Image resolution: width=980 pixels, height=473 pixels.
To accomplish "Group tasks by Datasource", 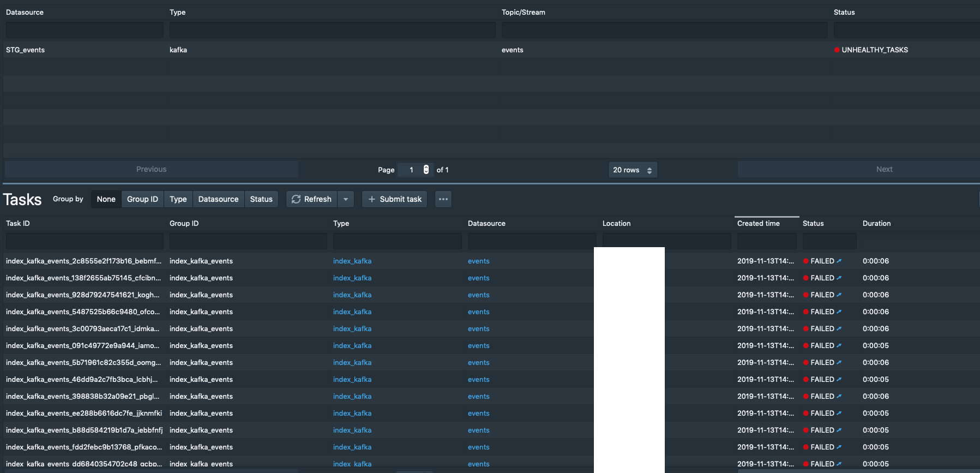I will 218,199.
